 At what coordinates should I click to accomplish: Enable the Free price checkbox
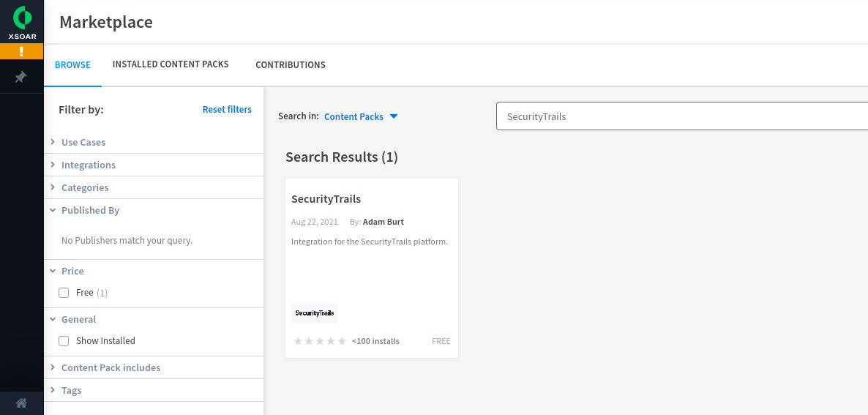click(x=64, y=293)
